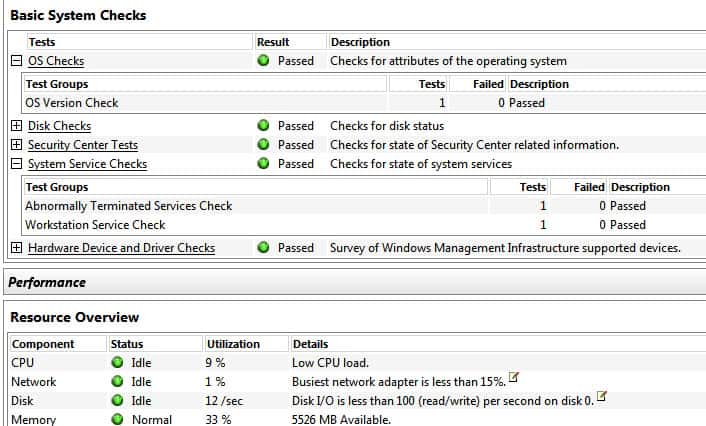Screen dimensions: 706x426
Task: Open the System Service Checks link
Action: pos(87,164)
